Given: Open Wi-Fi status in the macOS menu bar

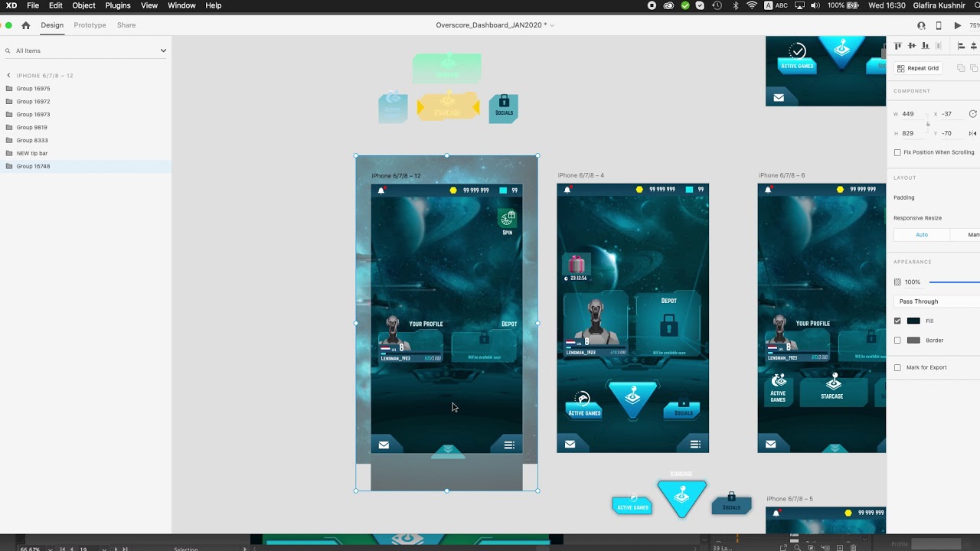Looking at the screenshot, I should point(752,5).
